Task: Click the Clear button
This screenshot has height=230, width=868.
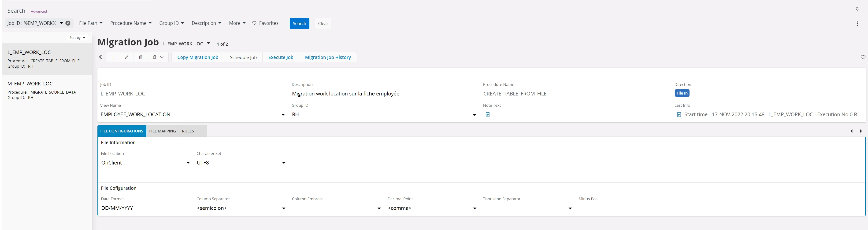Action: pos(323,23)
